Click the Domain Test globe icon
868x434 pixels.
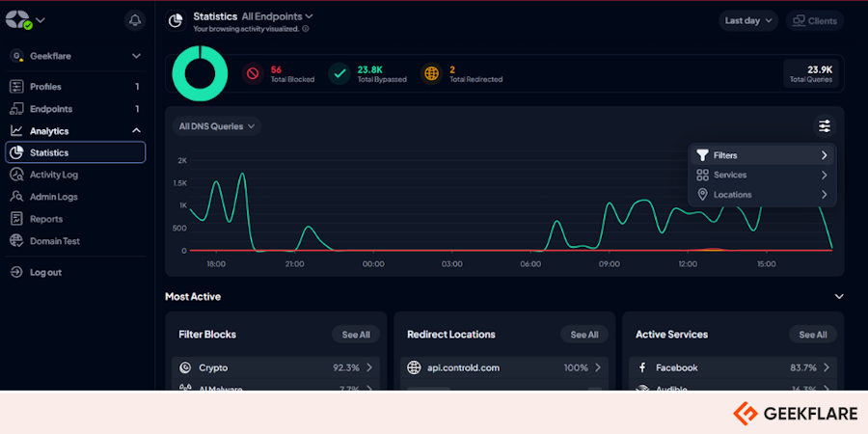tap(16, 241)
